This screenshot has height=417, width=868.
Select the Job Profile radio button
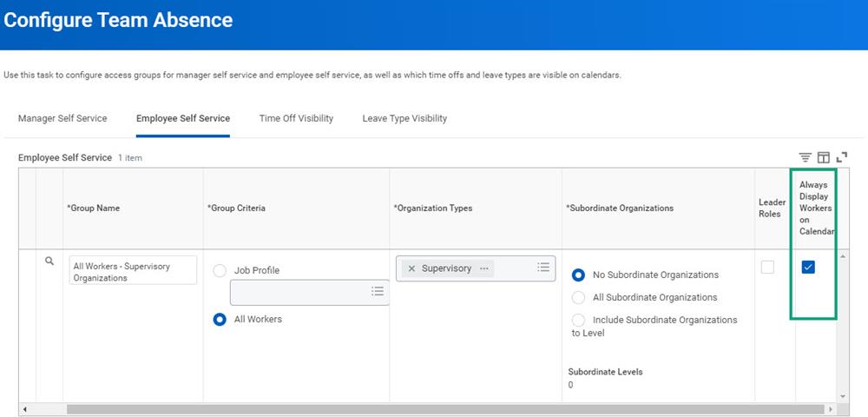pyautogui.click(x=220, y=271)
